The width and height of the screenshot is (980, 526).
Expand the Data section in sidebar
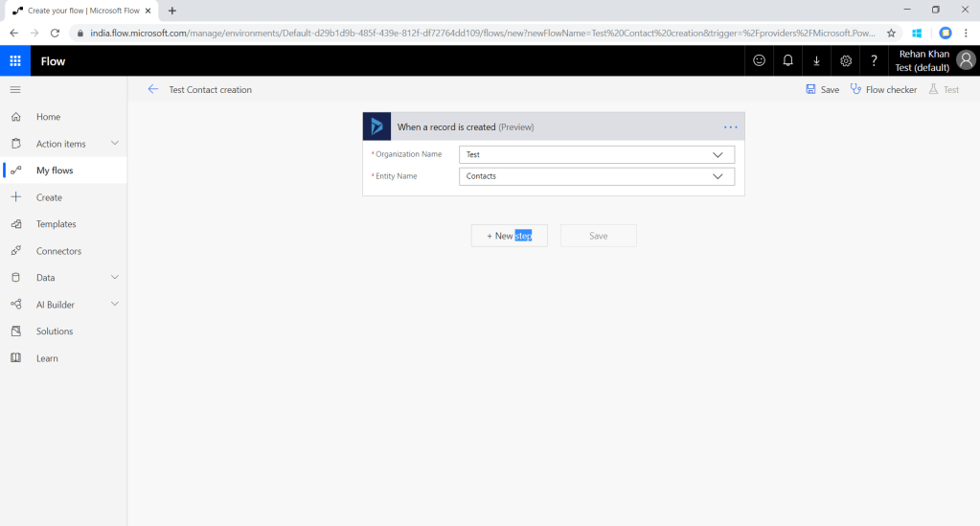115,278
